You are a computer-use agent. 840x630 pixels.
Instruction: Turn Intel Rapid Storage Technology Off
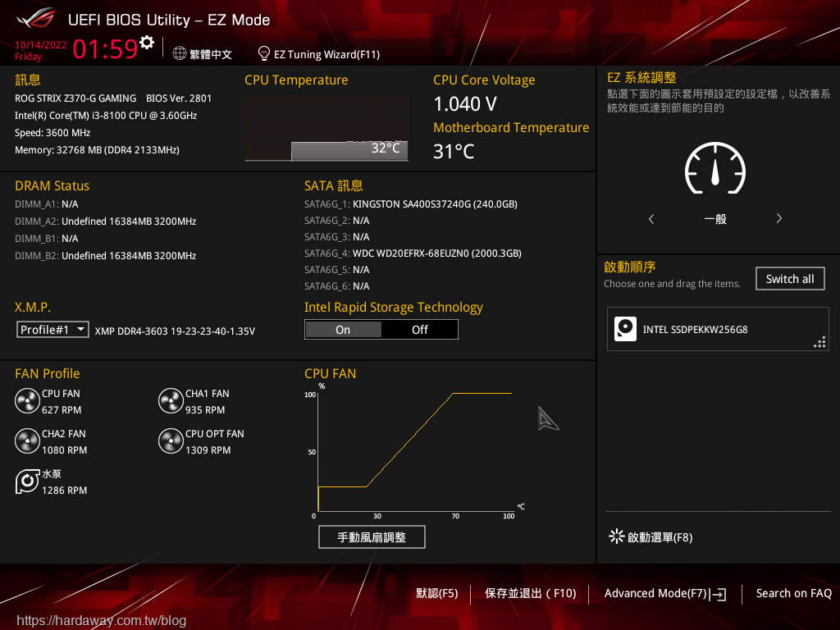click(419, 330)
